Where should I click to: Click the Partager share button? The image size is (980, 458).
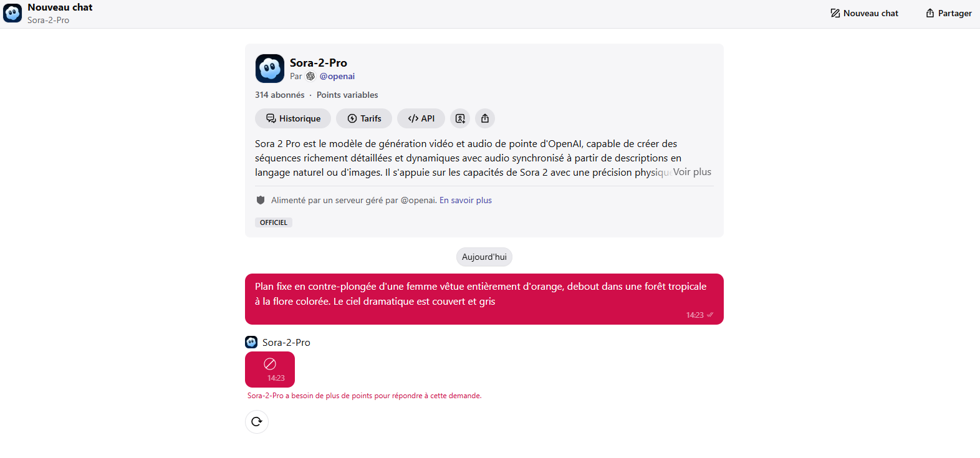click(x=949, y=13)
